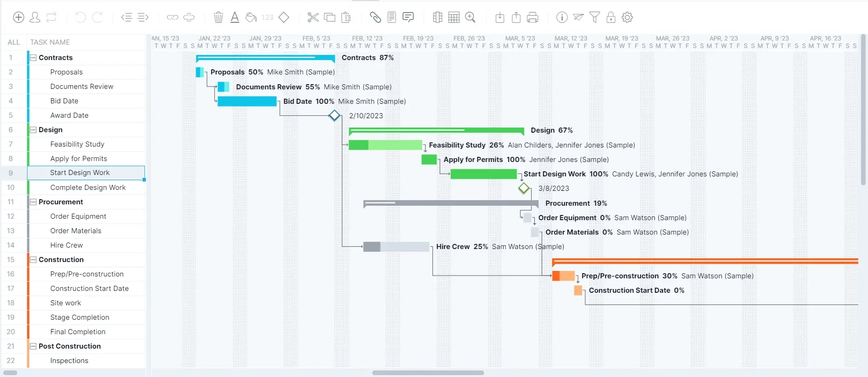The image size is (868, 377).
Task: Toggle the split panel view
Action: [437, 17]
